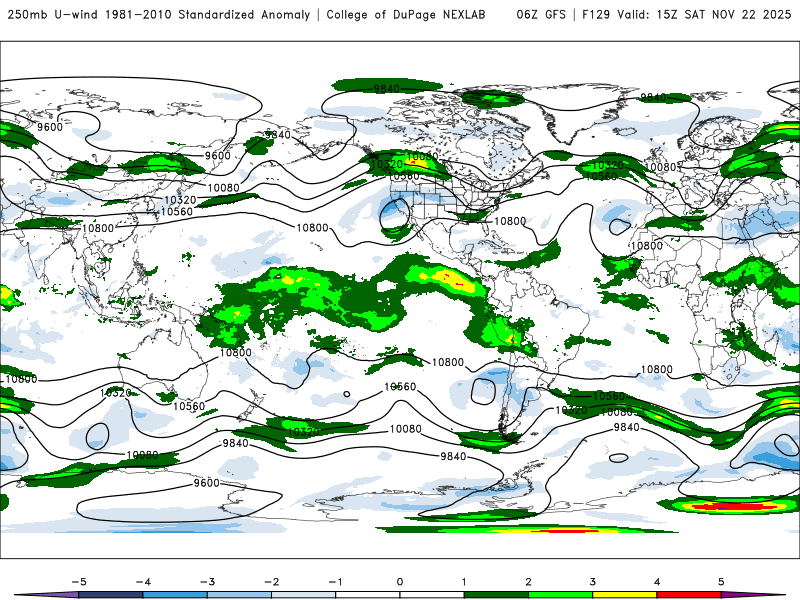Click the '10803' contour label over Europe

664,167
